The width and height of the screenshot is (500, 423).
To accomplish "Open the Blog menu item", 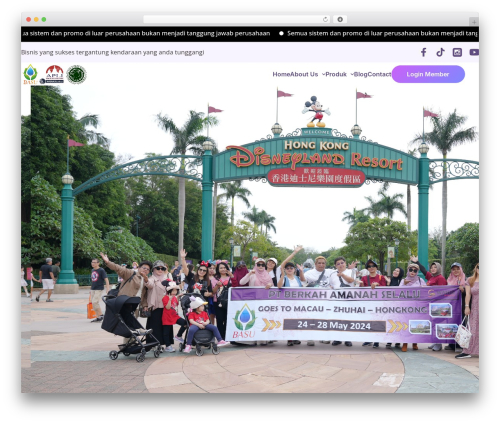I will 360,74.
